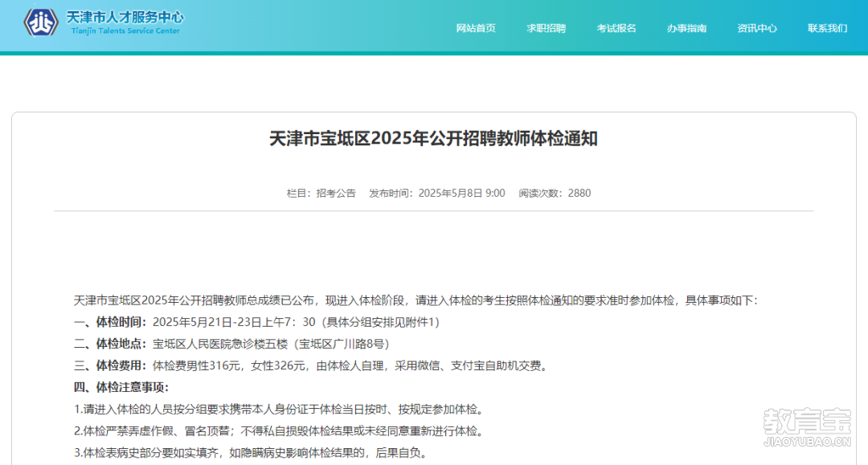Click note 1 about 携带本人身份证
The image size is (868, 465).
pyautogui.click(x=280, y=409)
